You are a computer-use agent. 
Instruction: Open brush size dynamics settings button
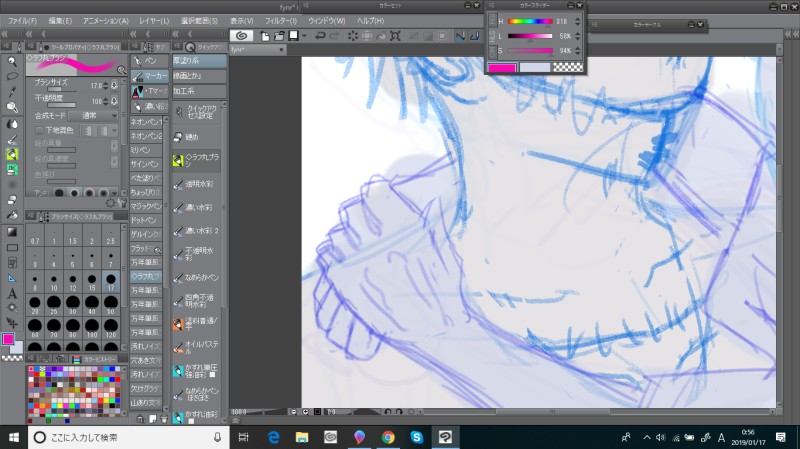114,85
